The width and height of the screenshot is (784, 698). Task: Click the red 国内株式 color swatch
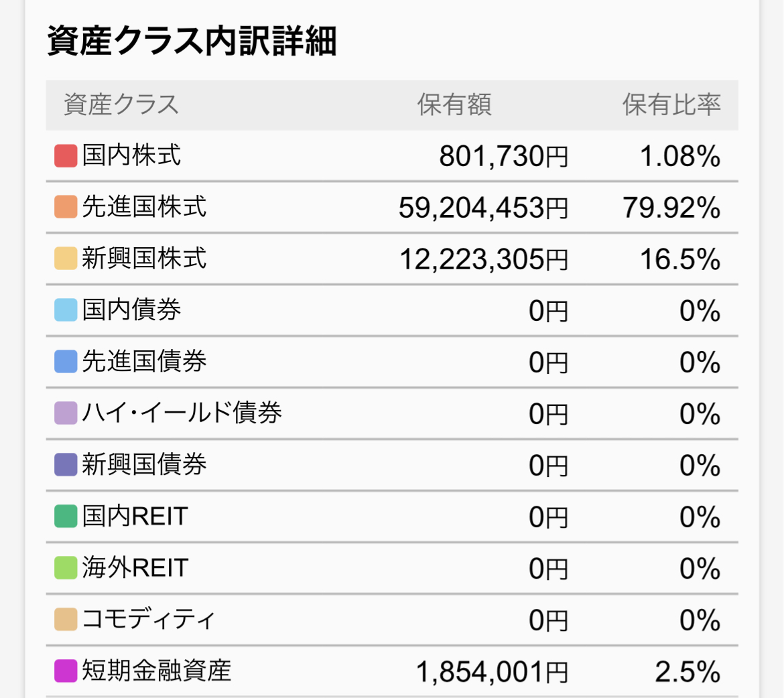(x=66, y=155)
